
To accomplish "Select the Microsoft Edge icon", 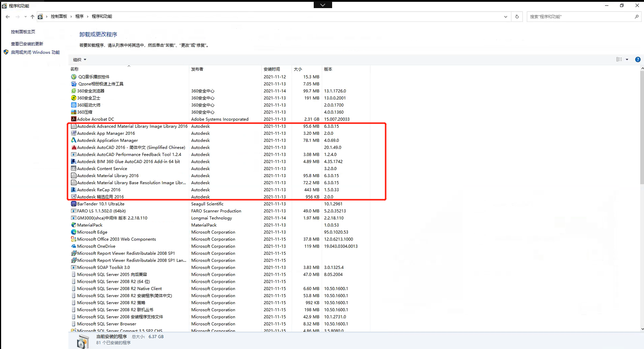I will (x=74, y=232).
